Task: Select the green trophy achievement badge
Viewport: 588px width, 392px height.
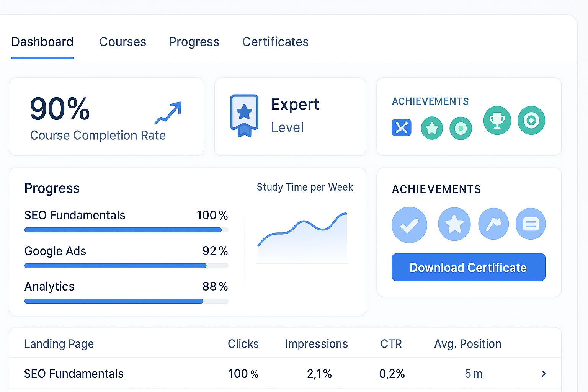Action: tap(497, 121)
